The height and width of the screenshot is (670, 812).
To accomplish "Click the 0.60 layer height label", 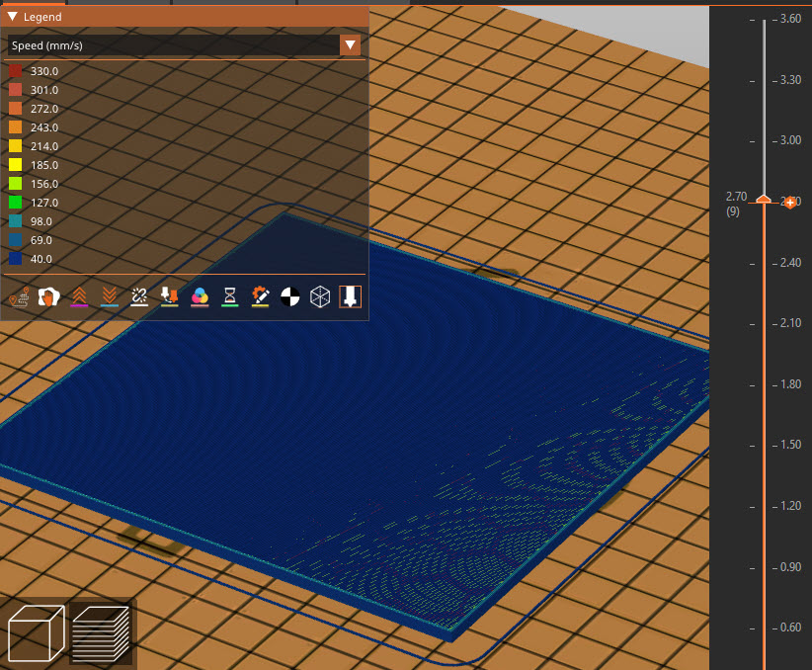I will click(x=790, y=627).
